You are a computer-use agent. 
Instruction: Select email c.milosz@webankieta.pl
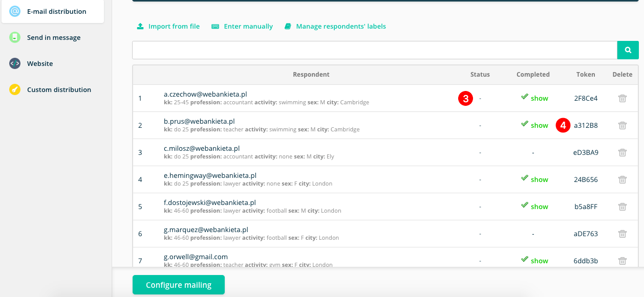[202, 148]
